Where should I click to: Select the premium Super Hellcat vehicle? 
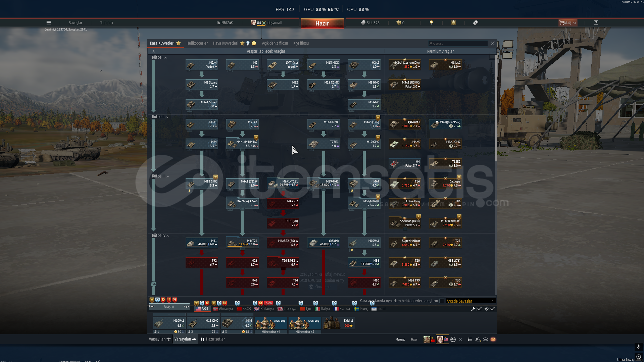(405, 243)
